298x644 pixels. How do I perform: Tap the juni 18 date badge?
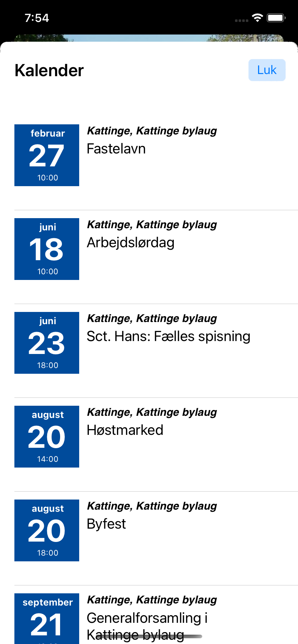[47, 249]
